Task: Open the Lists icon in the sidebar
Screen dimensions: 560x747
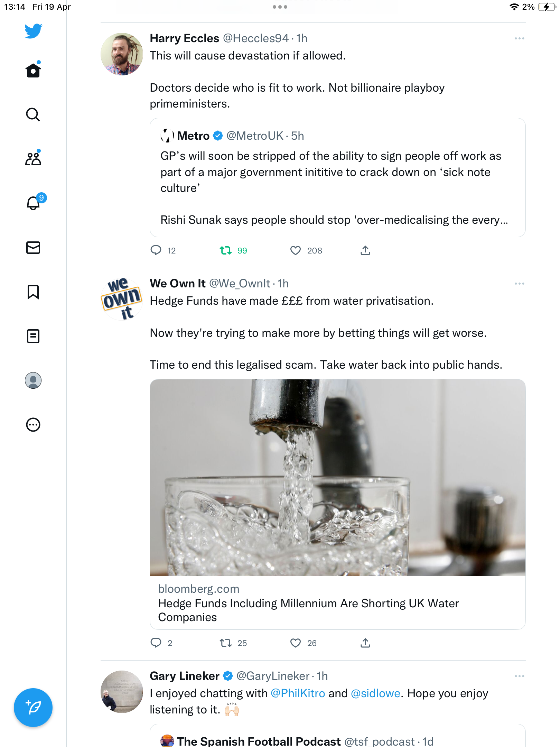Action: point(33,336)
